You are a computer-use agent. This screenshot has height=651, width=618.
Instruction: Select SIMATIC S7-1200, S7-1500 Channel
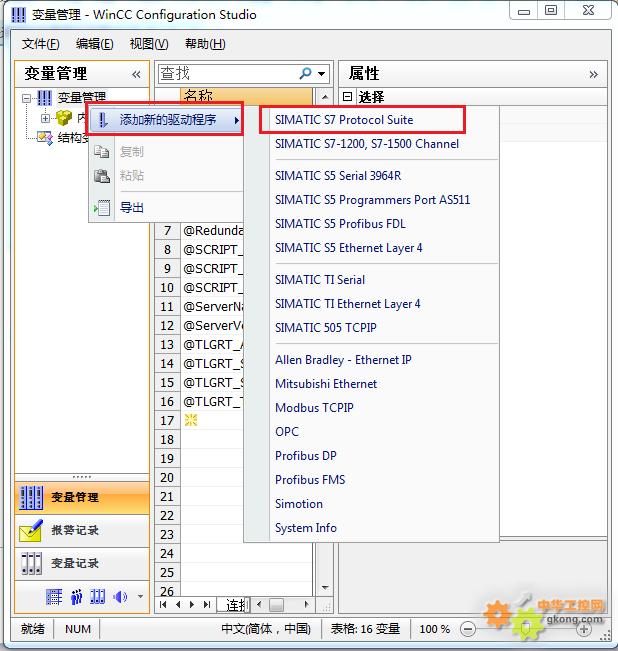[367, 144]
